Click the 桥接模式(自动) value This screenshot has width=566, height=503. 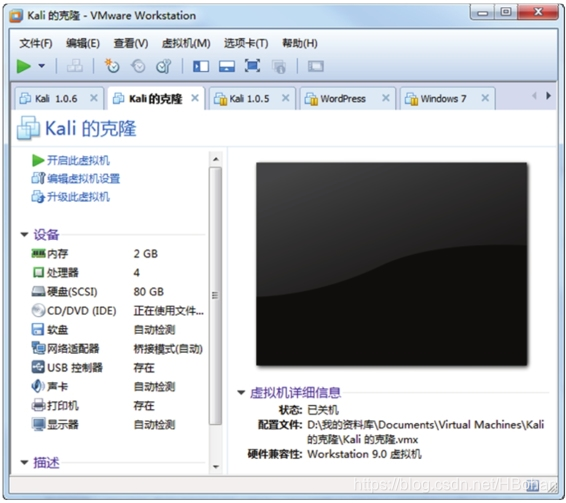(168, 349)
